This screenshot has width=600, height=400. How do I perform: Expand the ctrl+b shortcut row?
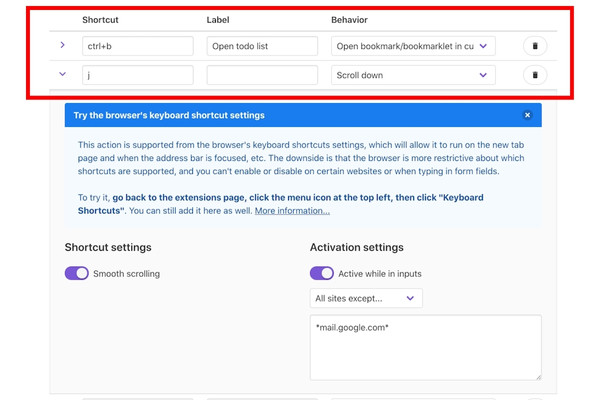click(62, 45)
